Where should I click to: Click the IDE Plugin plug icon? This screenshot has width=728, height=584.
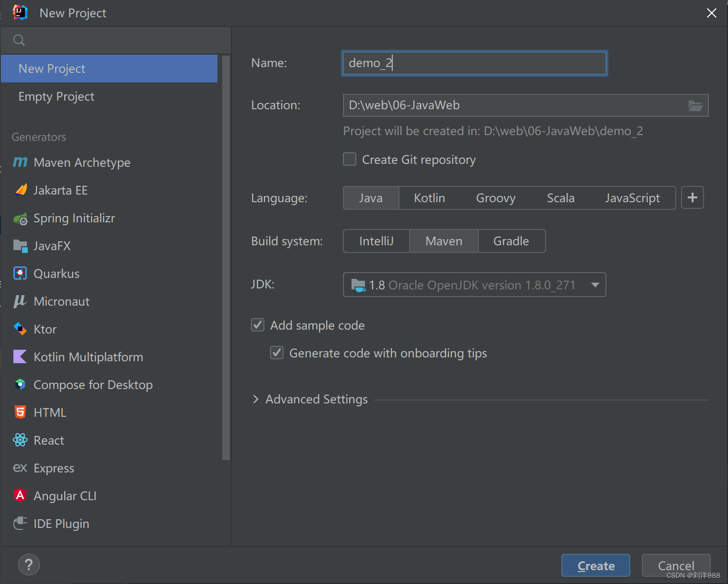20,523
